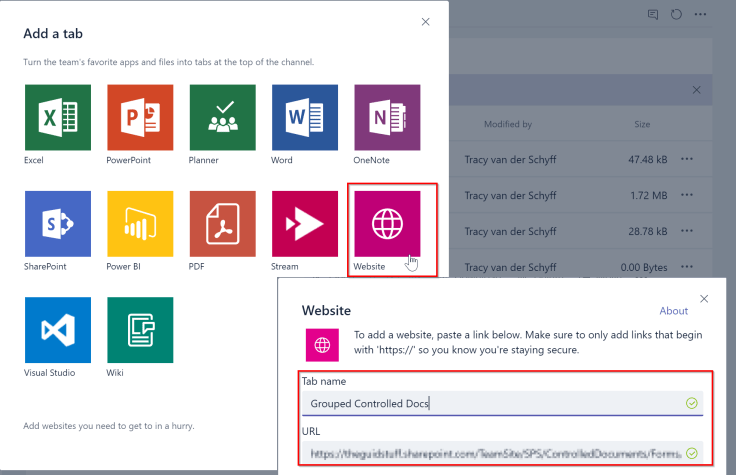Select the OneNote app tile
Image resolution: width=736 pixels, height=475 pixels.
click(x=386, y=117)
